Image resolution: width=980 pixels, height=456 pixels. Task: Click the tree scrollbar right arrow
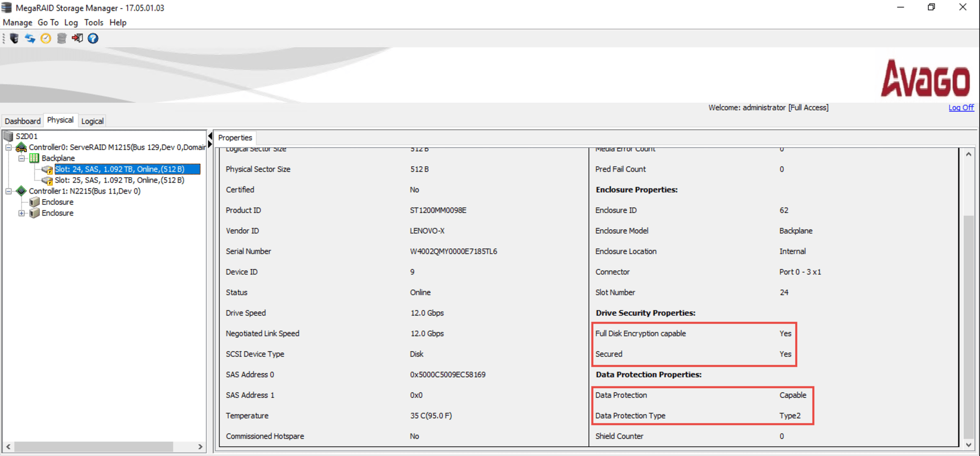pyautogui.click(x=200, y=447)
